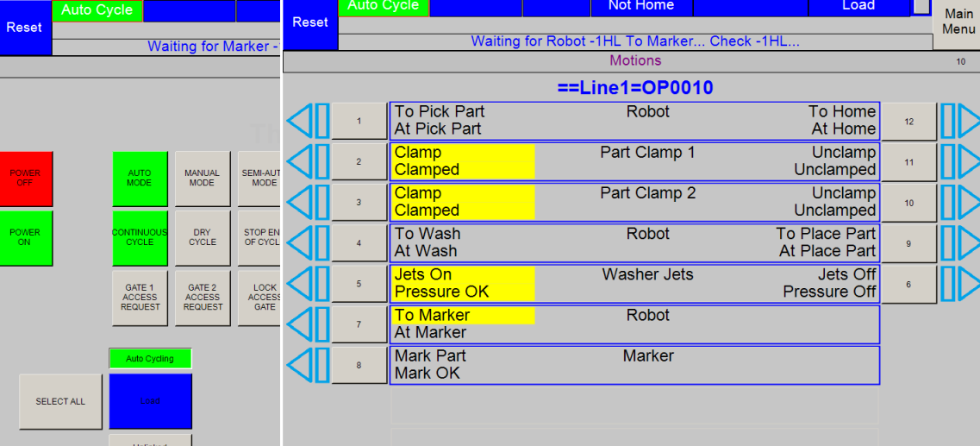Image resolution: width=980 pixels, height=446 pixels.
Task: Click the At Wash text
Action: [x=426, y=251]
